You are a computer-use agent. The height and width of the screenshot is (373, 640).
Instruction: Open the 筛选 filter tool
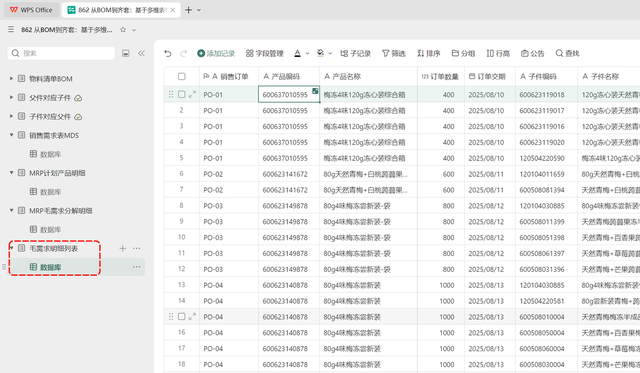click(x=393, y=53)
